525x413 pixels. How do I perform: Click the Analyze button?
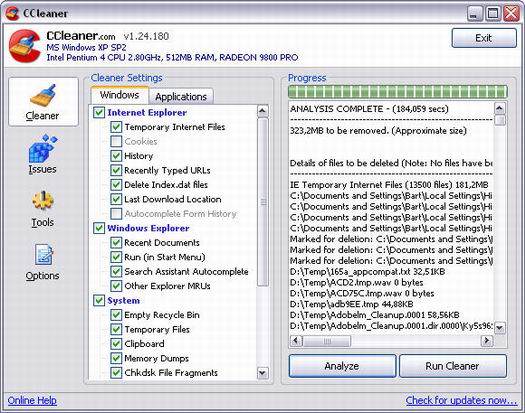coord(342,366)
